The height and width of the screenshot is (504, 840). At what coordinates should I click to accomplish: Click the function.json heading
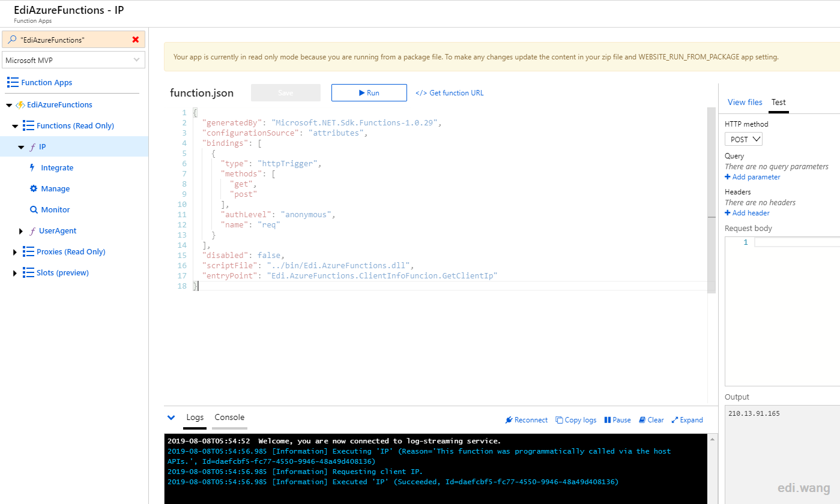point(202,93)
